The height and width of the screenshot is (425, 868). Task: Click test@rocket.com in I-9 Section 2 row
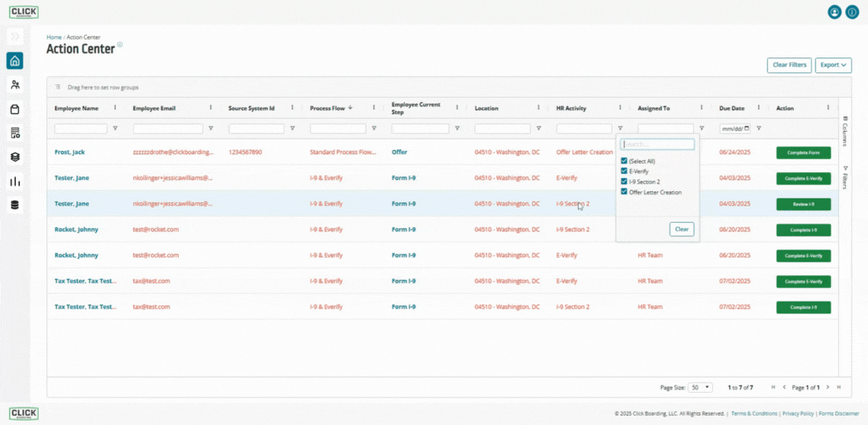click(x=155, y=230)
